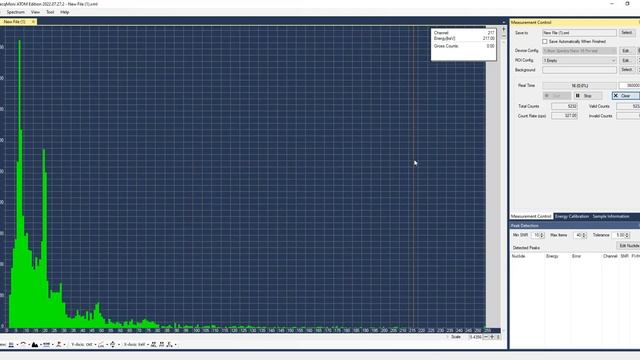
Task: Sort peaks by SNR column header
Action: [x=624, y=256]
